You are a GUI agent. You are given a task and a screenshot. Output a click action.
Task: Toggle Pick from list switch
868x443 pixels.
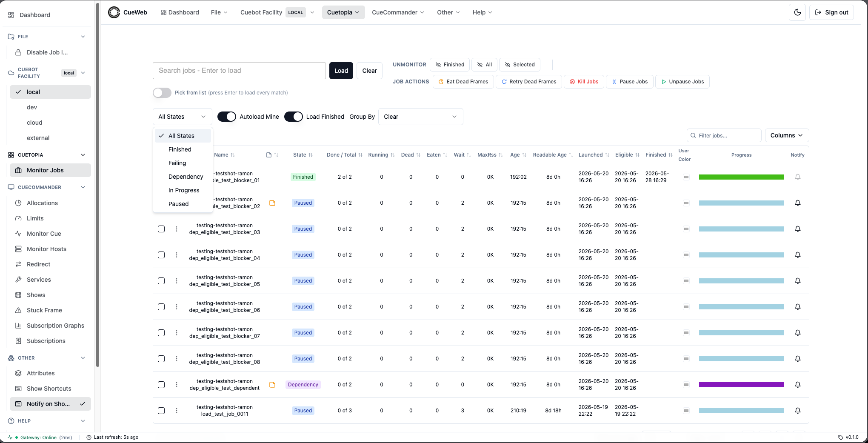tap(162, 93)
